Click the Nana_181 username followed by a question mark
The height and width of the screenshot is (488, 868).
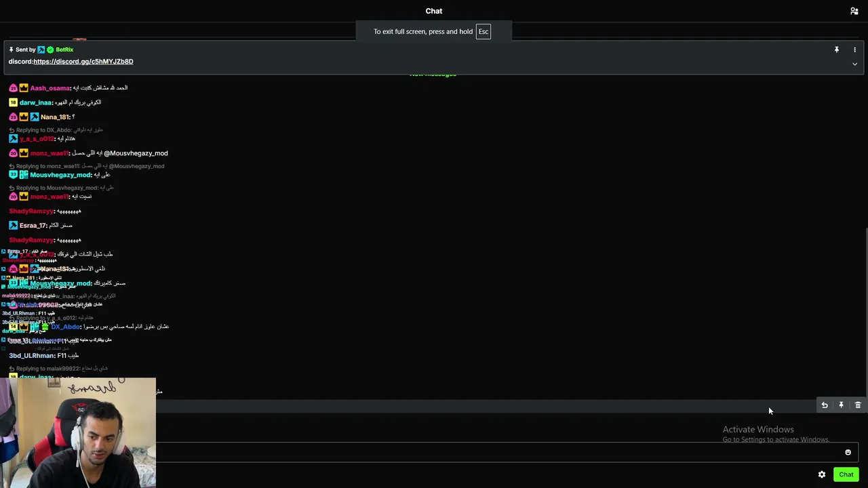55,117
